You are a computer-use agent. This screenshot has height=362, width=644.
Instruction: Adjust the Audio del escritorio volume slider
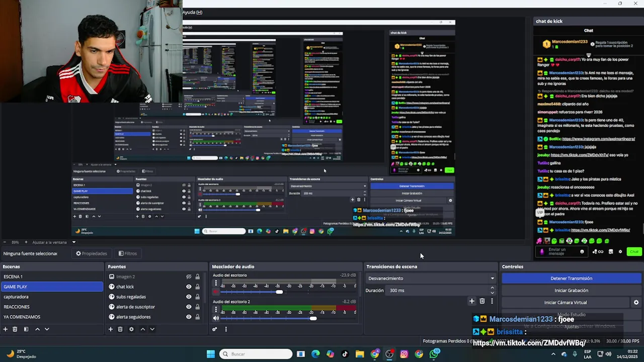pos(279,292)
